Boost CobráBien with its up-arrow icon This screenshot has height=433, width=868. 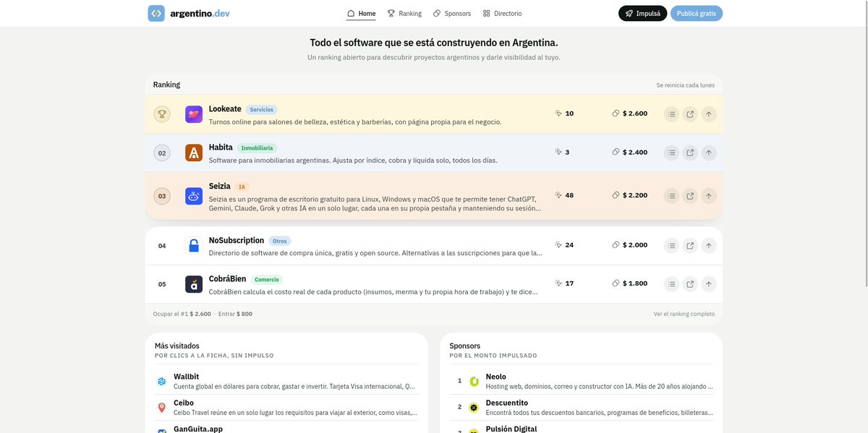(x=709, y=283)
